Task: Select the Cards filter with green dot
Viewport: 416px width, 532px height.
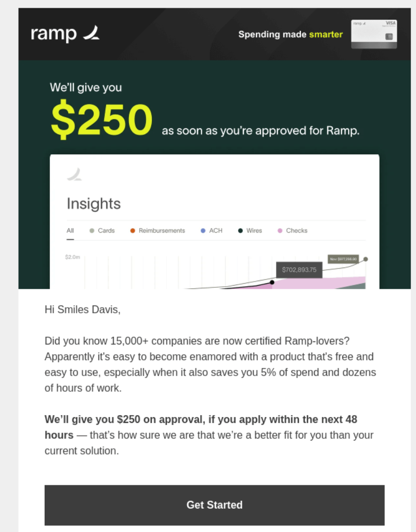Action: point(102,231)
